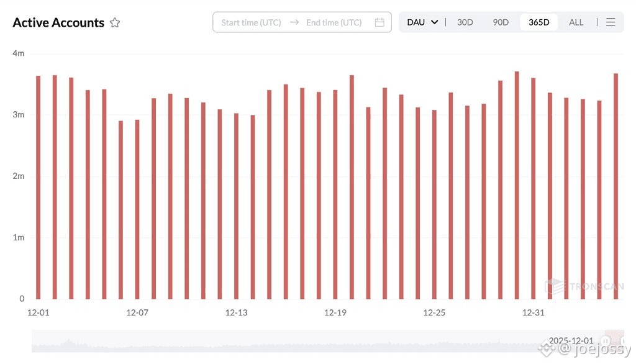Click the Start time (UTC) field
The height and width of the screenshot is (364, 636).
pos(251,22)
